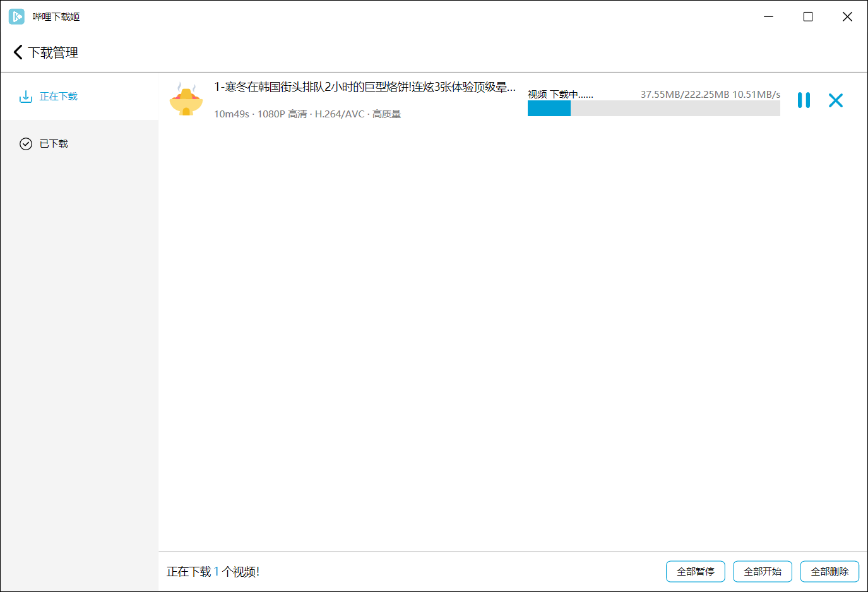Cancel the download using the blue X icon
The width and height of the screenshot is (868, 592).
836,100
